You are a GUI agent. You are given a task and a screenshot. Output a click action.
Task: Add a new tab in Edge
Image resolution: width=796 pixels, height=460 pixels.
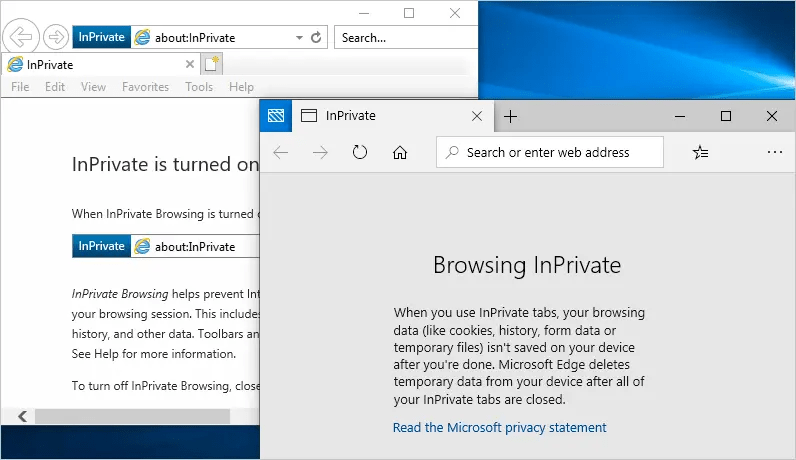tap(510, 116)
